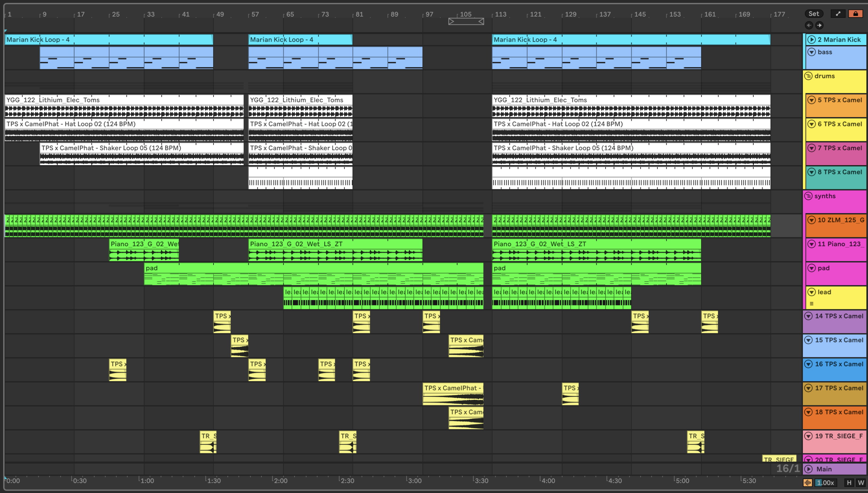Jump to the previous locator arrow
This screenshot has width=868, height=493.
pos(809,25)
